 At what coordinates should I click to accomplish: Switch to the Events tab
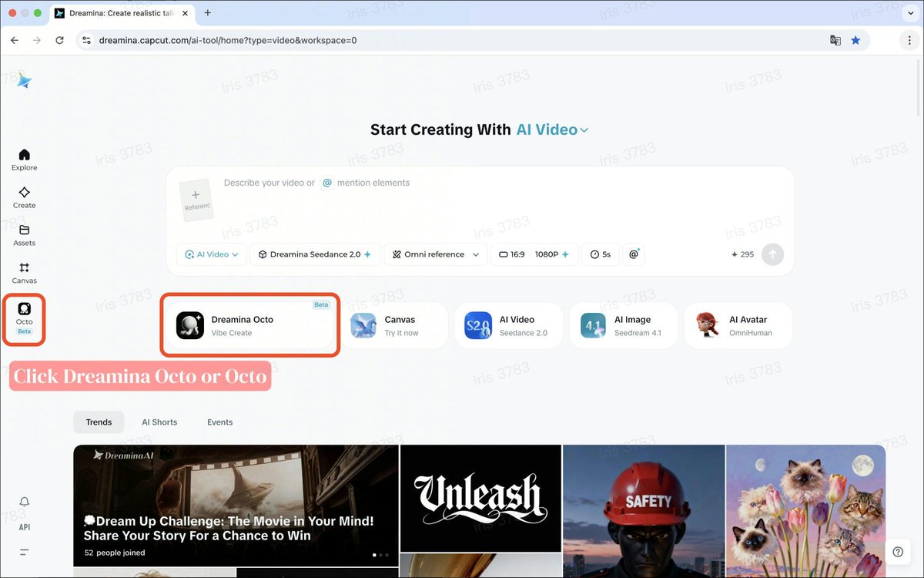pos(220,422)
